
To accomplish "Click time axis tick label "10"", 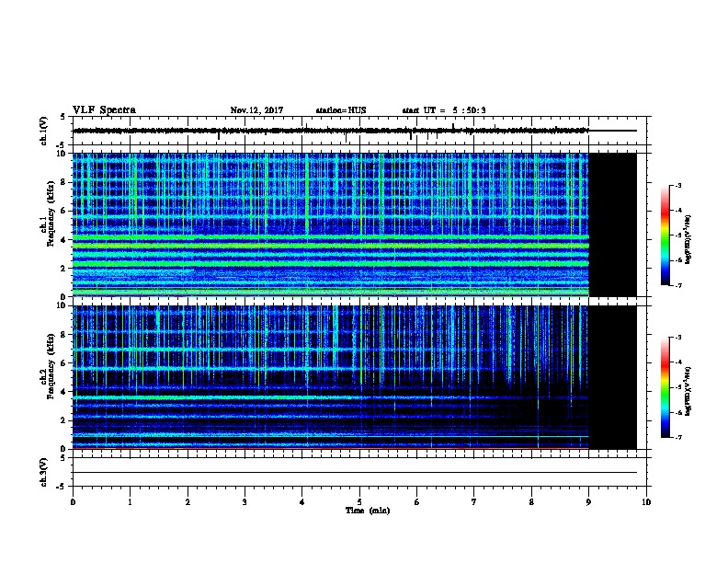I will click(x=646, y=502).
